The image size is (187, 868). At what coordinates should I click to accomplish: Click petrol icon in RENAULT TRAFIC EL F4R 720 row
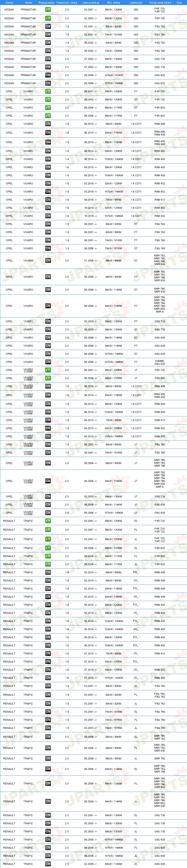tap(48, 521)
